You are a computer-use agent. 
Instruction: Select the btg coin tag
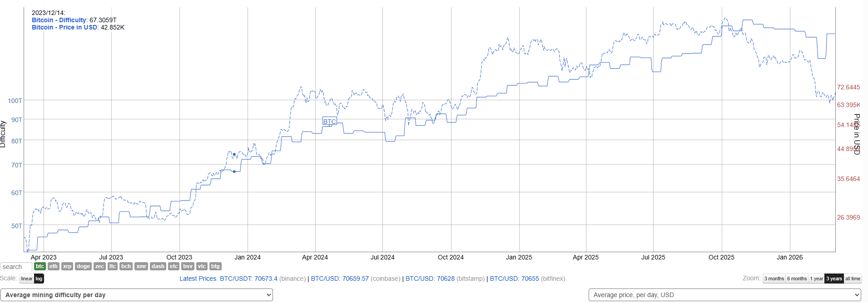point(215,266)
